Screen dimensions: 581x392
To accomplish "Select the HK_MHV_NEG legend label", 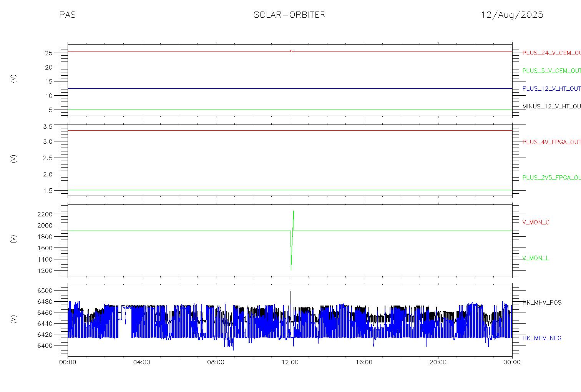I will click(542, 338).
